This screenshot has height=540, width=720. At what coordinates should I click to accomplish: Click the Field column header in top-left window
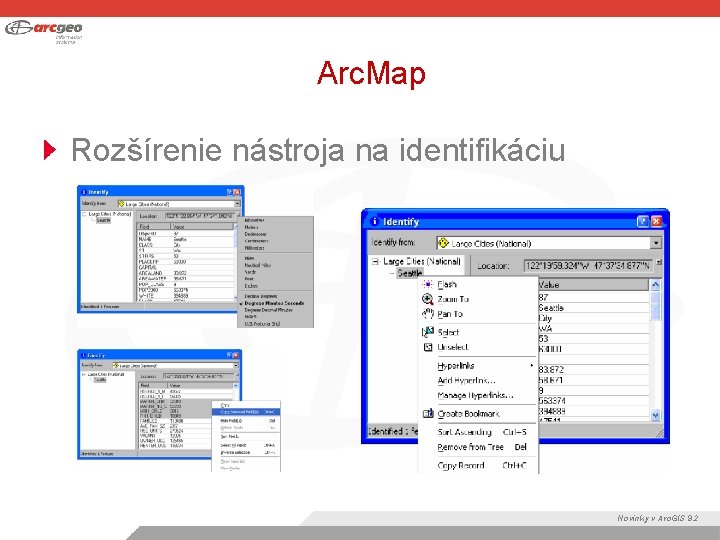(154, 226)
